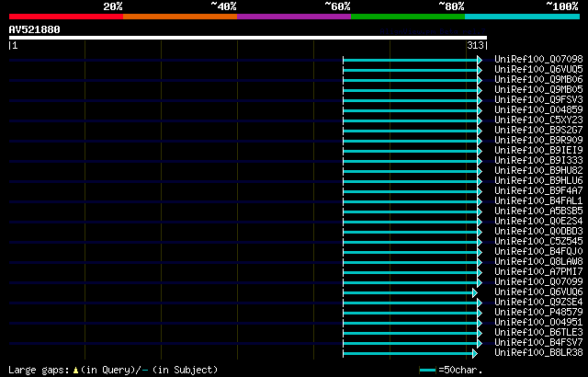Click the alignment bar for UniRef100_C5Z545

point(411,243)
